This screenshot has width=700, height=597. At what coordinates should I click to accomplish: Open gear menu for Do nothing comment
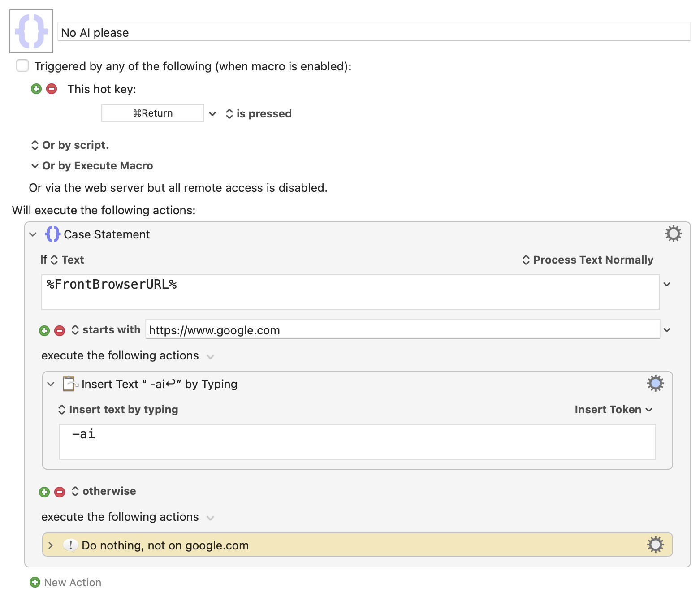(x=655, y=545)
